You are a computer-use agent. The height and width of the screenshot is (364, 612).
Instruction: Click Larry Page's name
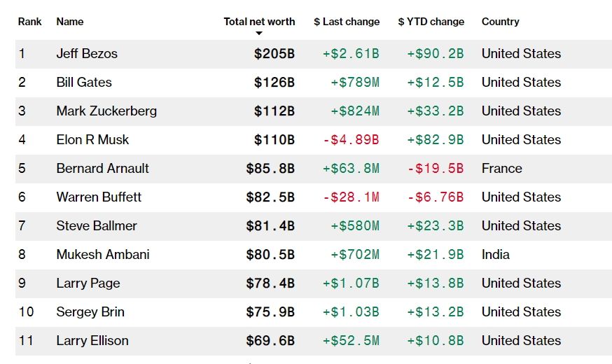(88, 283)
